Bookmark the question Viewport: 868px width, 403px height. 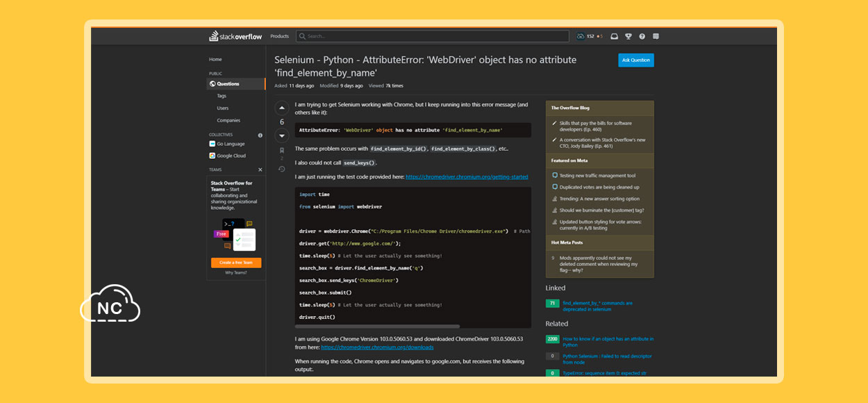(x=282, y=150)
